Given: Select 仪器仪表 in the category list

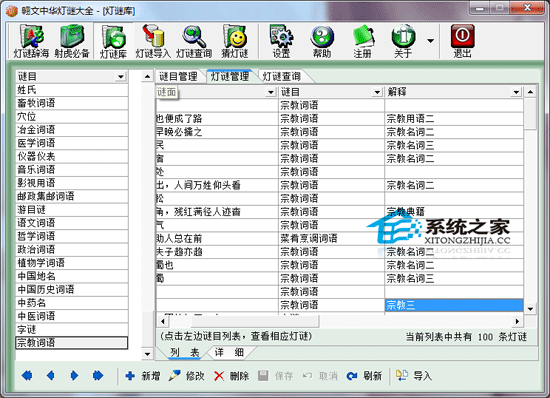Looking at the screenshot, I should pos(72,156).
